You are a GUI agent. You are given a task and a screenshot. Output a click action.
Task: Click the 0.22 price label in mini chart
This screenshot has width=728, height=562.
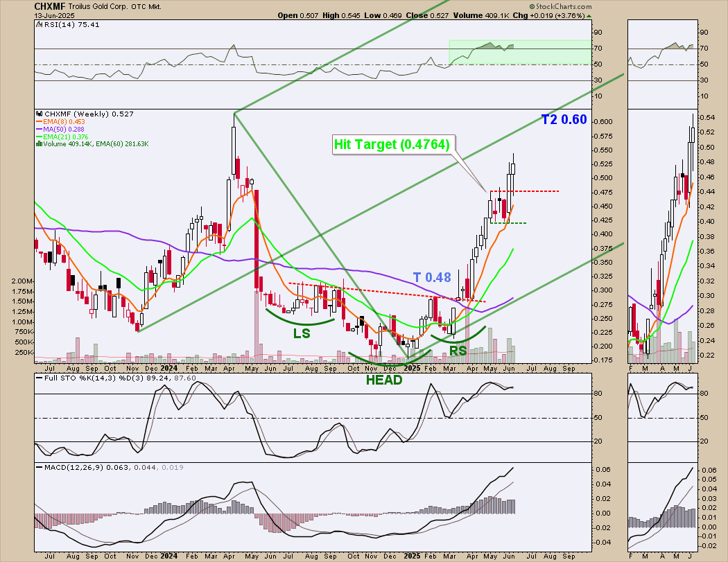tap(708, 355)
